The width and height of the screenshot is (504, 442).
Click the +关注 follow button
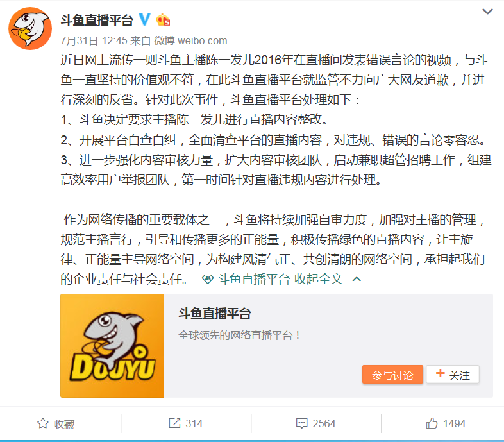click(x=453, y=375)
